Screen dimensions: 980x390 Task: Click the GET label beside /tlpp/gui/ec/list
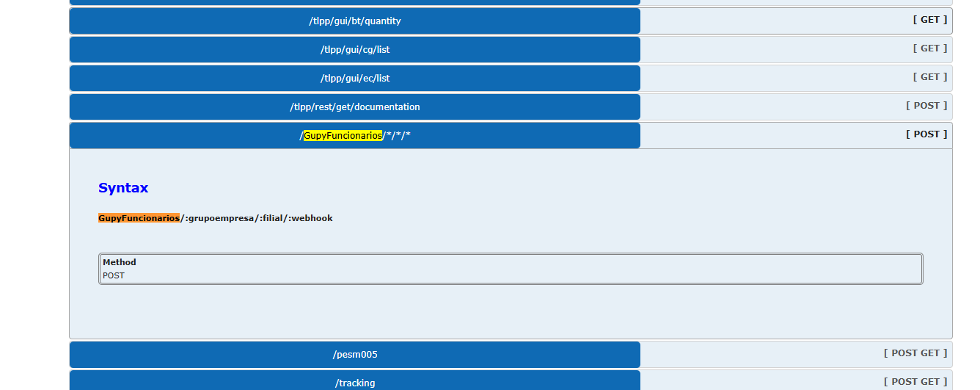click(x=929, y=77)
